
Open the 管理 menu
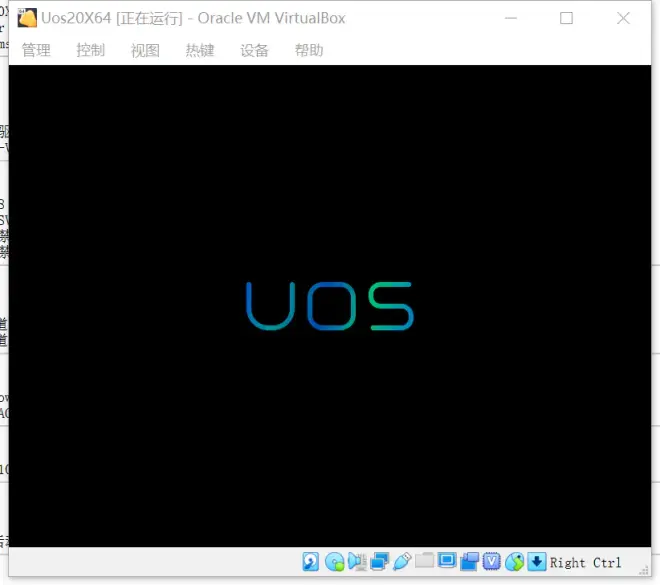click(36, 51)
